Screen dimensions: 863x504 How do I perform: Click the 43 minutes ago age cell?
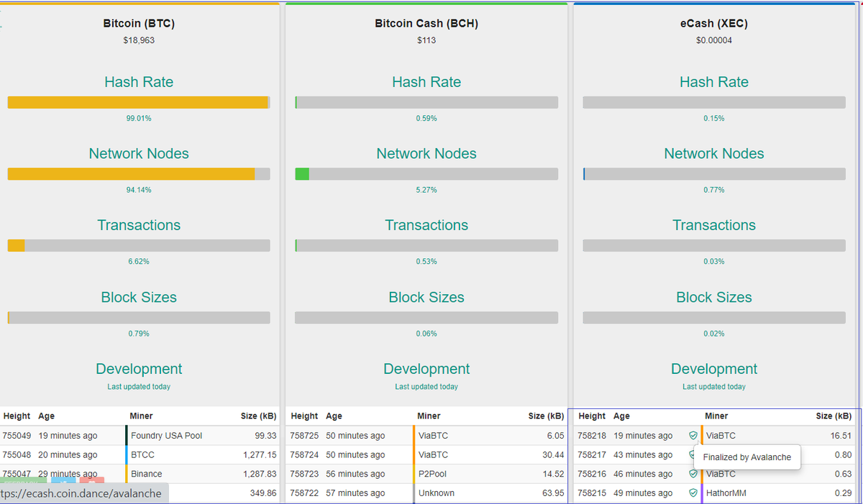pos(643,455)
